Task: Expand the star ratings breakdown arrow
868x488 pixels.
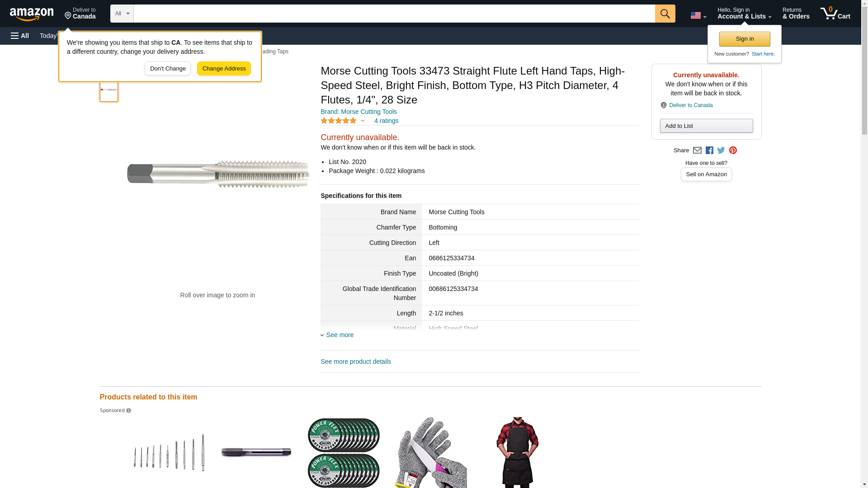Action: point(363,121)
